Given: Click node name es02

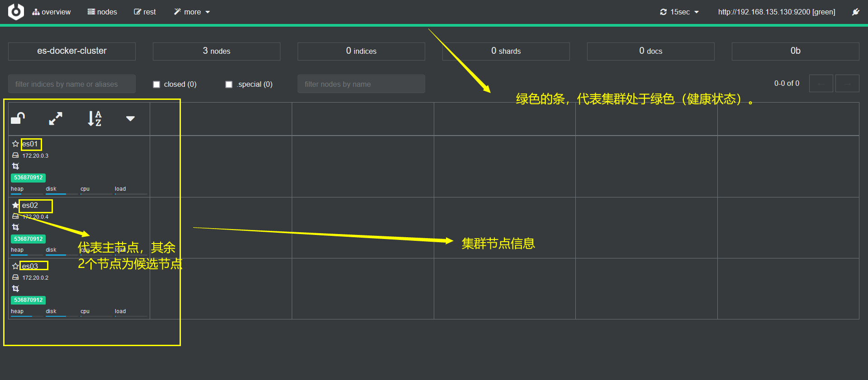Looking at the screenshot, I should pos(30,206).
